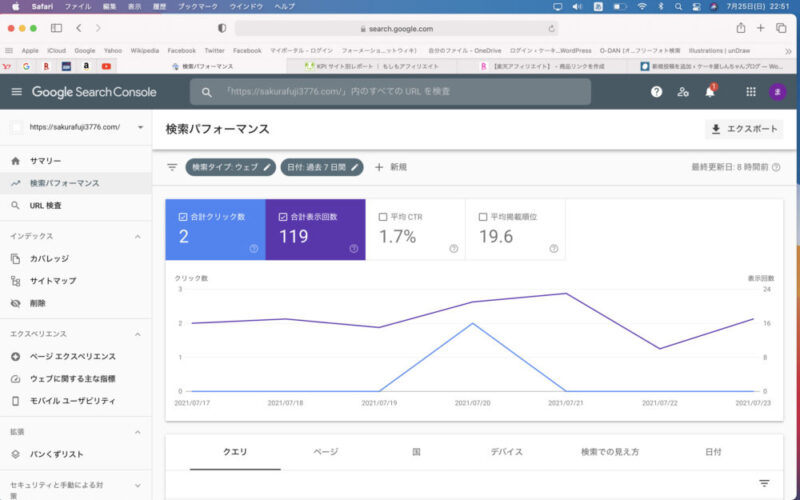Edit the 日付: 過去7日間 filter chip
The image size is (800, 500).
click(x=322, y=167)
